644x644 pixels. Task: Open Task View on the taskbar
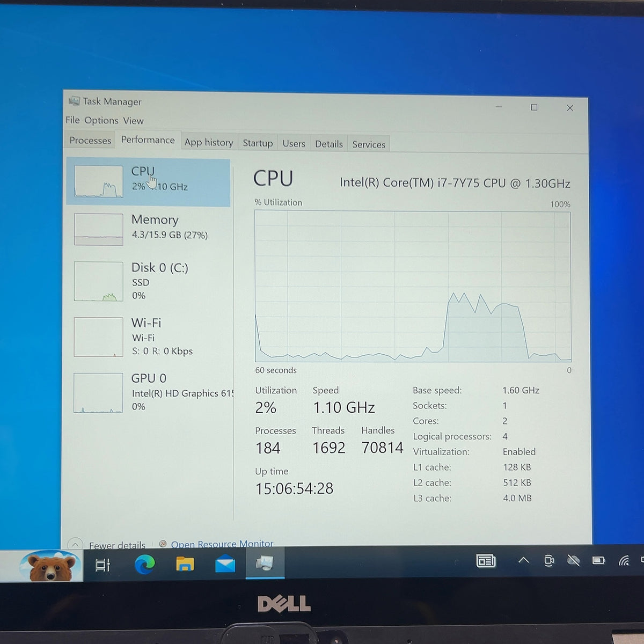tap(103, 565)
